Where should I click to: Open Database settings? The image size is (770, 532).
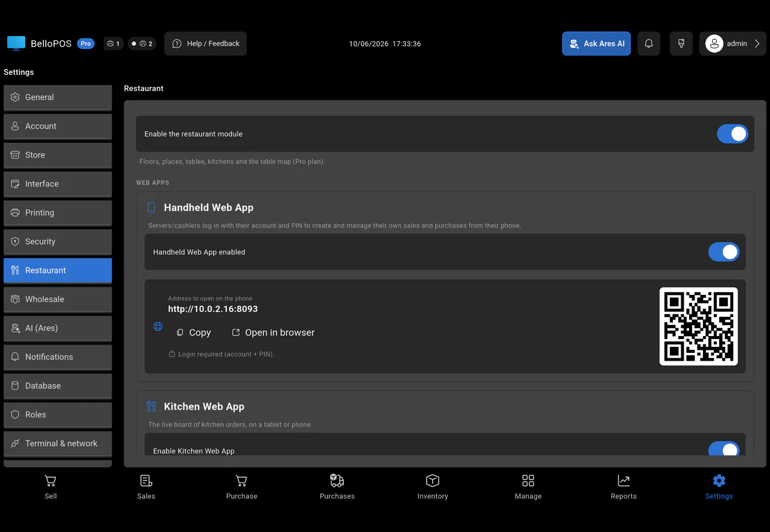(x=57, y=386)
